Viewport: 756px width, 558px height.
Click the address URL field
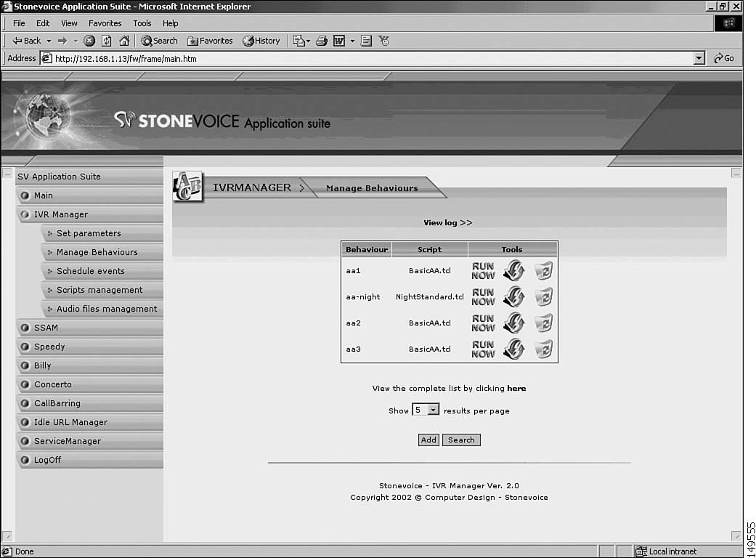pos(371,59)
